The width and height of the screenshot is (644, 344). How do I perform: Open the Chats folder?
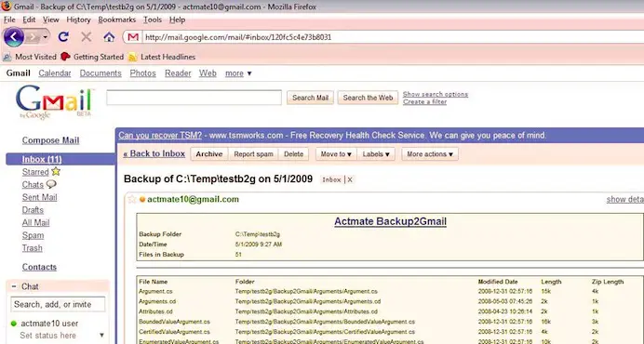(x=33, y=185)
